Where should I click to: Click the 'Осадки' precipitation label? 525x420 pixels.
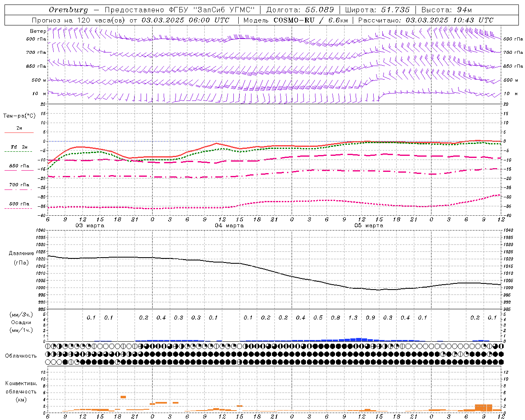21,322
